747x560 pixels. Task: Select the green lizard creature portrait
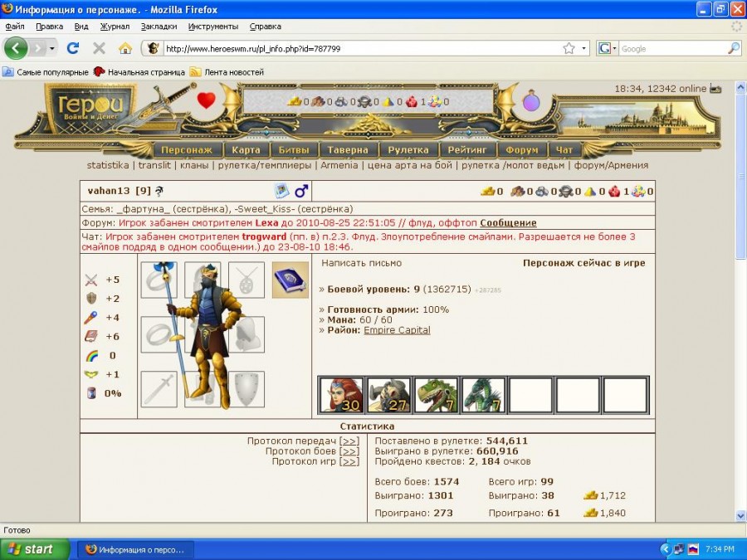click(436, 395)
